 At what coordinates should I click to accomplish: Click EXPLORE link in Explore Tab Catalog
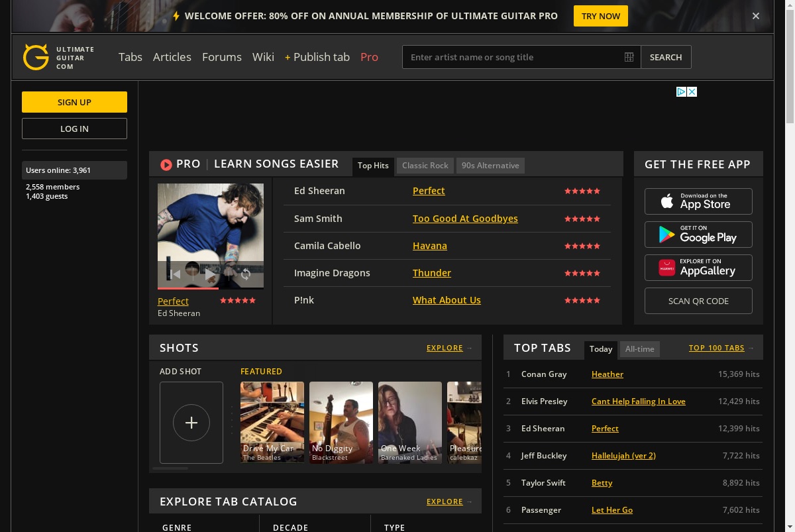(445, 502)
